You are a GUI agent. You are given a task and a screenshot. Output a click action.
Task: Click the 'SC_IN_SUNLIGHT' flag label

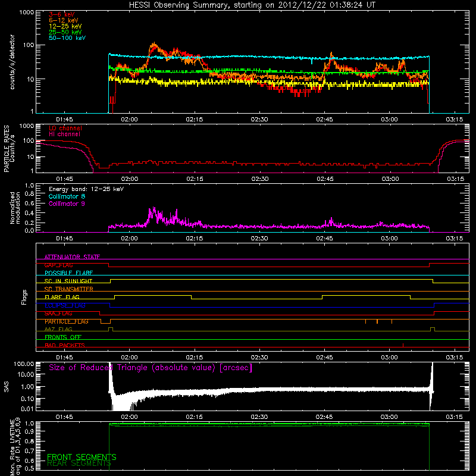point(68,281)
